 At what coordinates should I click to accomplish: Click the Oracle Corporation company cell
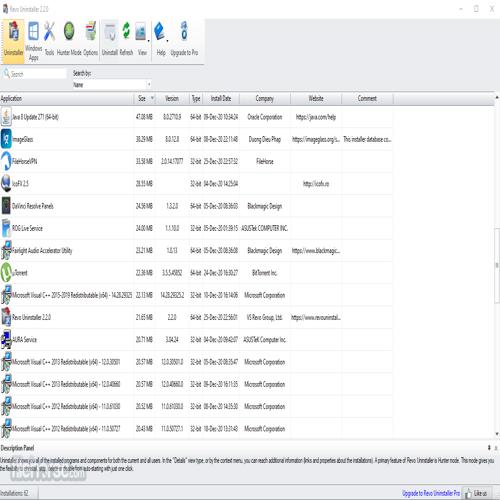pyautogui.click(x=265, y=117)
